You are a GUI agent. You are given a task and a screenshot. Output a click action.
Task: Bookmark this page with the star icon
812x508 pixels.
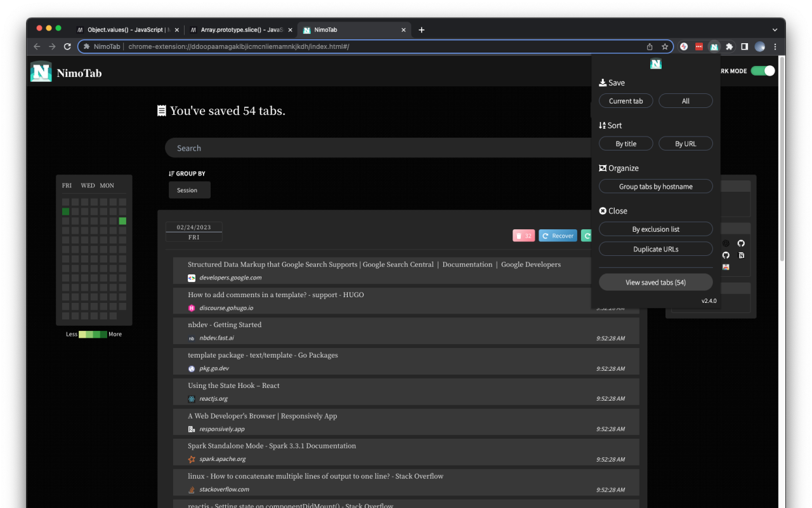pos(665,46)
